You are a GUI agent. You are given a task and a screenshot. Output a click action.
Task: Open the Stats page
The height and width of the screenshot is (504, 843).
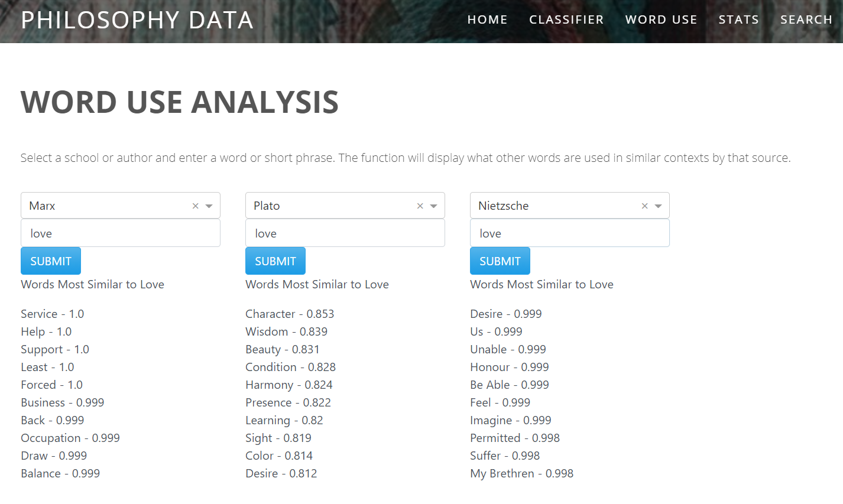coord(738,19)
